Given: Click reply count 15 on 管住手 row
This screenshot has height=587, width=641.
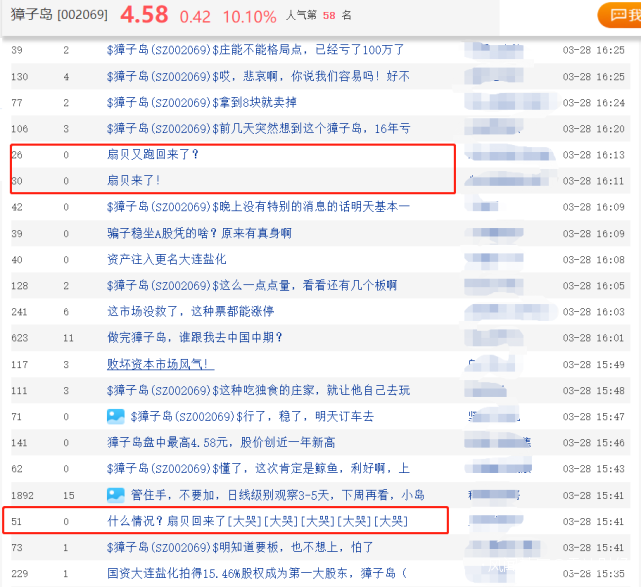Looking at the screenshot, I should click(x=69, y=495).
